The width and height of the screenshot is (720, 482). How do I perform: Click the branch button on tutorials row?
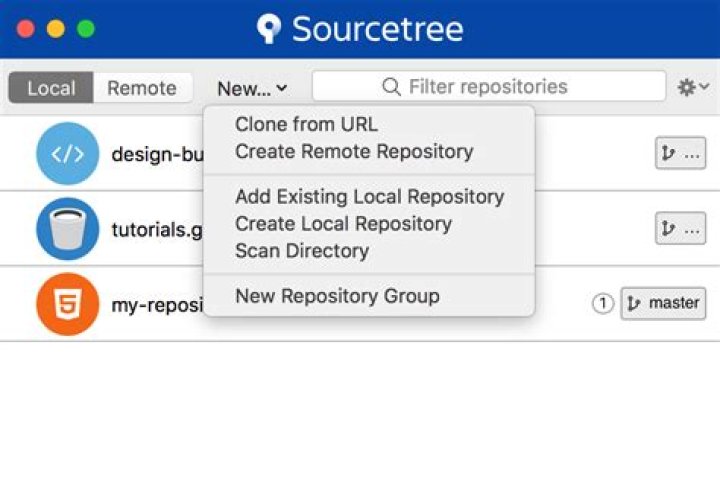(x=681, y=228)
